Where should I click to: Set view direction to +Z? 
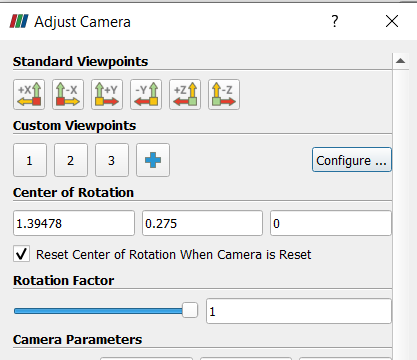[x=185, y=94]
